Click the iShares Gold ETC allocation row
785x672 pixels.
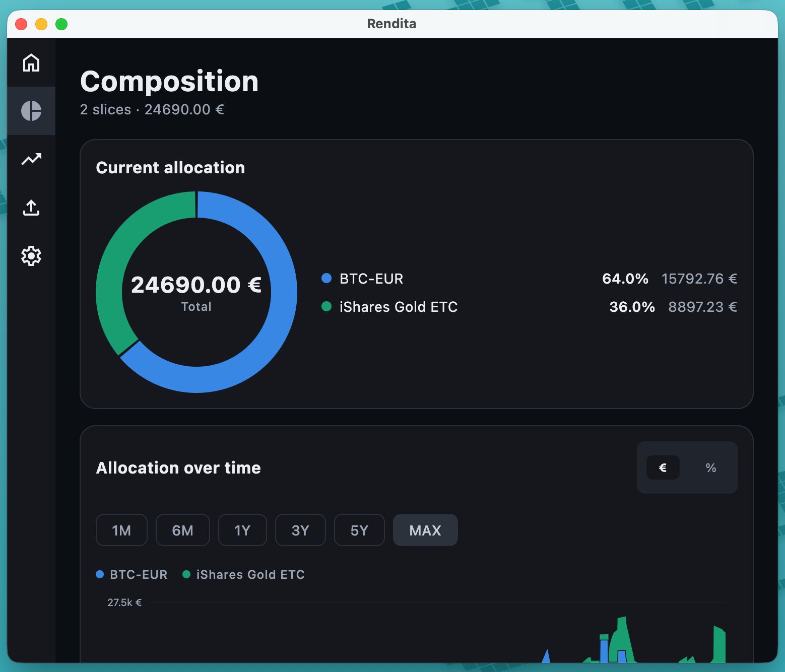click(x=530, y=306)
